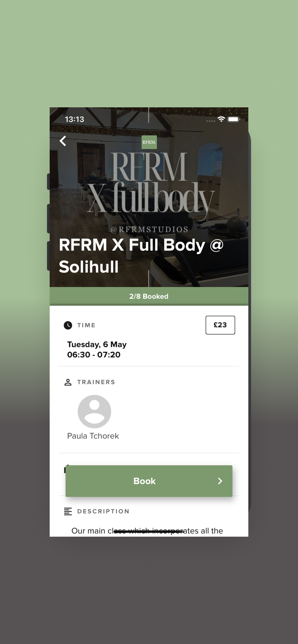Screen dimensions: 298x644
Task: Tap the RFRM X Full Body @ Solihull title
Action: (x=141, y=255)
